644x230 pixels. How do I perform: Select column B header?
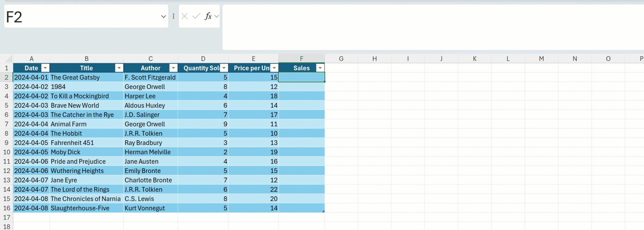[x=86, y=59]
